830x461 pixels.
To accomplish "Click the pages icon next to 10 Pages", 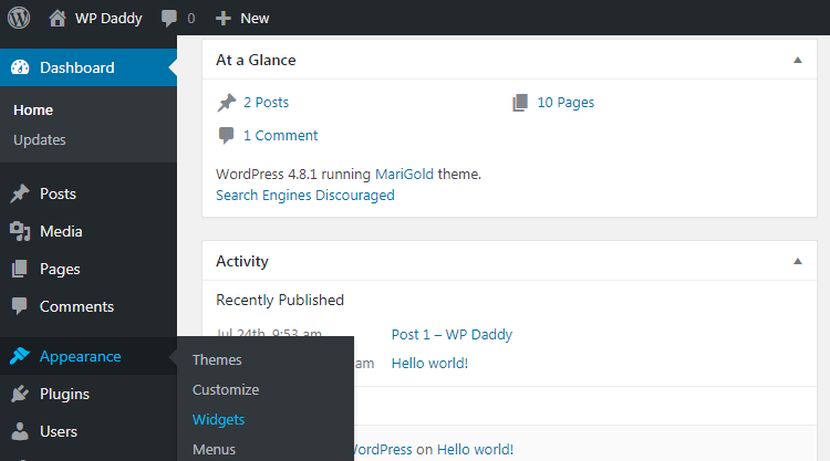I will (x=520, y=102).
